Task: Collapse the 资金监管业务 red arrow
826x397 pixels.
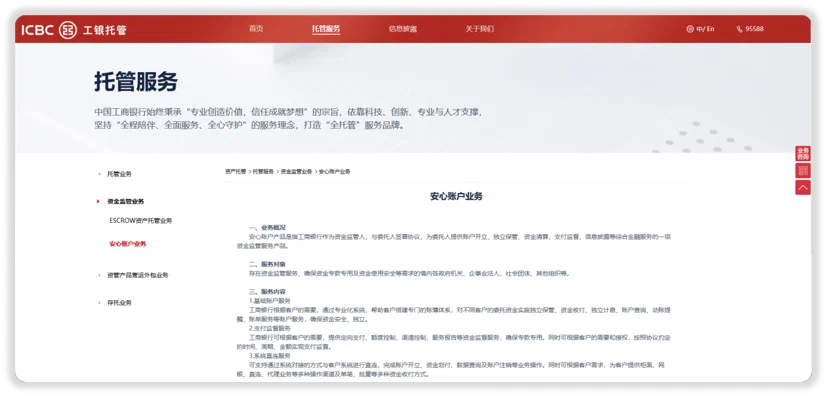Action: click(x=99, y=201)
